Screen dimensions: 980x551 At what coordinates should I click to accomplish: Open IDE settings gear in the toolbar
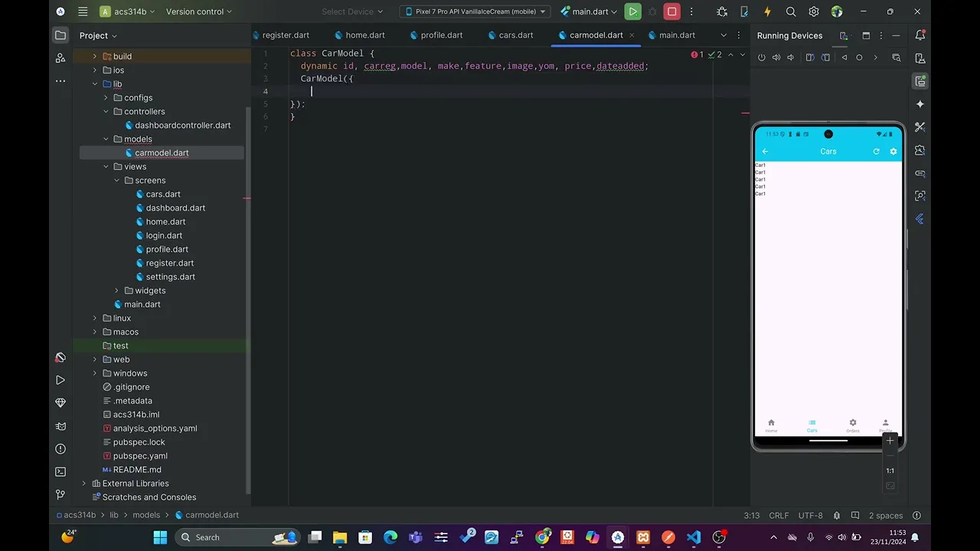814,11
